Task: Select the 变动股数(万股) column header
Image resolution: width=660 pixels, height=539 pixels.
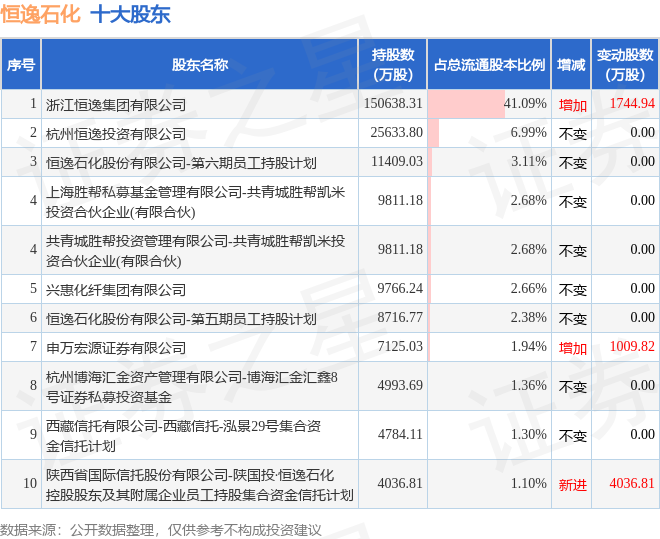Action: point(625,64)
